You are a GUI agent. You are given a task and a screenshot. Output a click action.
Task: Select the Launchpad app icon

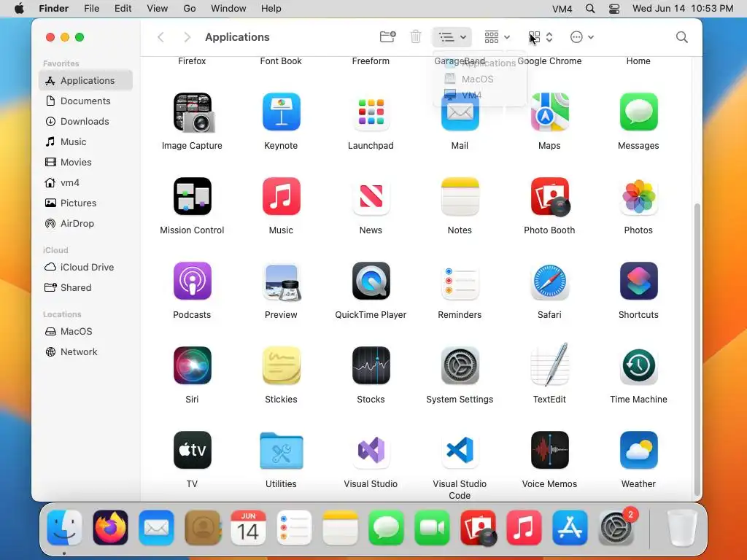(371, 112)
